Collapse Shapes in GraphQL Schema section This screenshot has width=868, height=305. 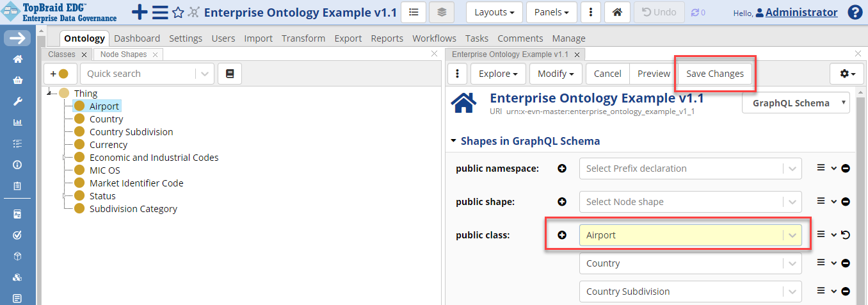coord(454,141)
